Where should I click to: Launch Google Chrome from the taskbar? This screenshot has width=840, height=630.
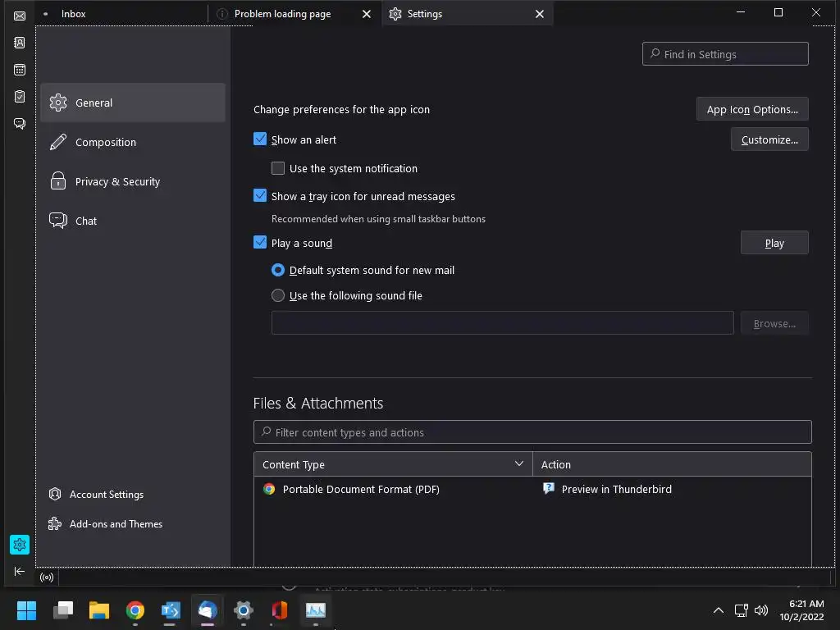coord(135,609)
